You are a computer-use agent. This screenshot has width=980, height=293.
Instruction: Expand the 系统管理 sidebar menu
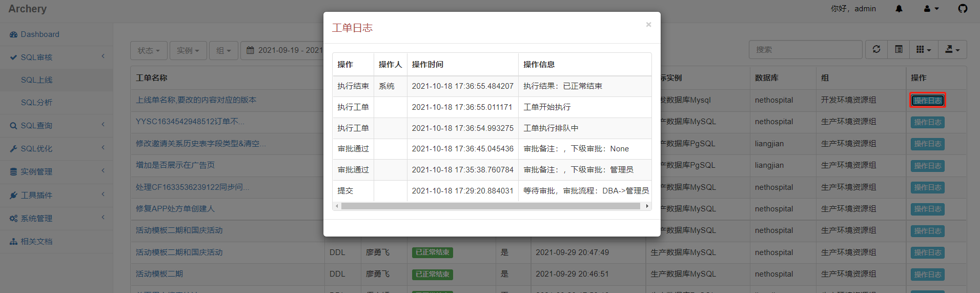click(37, 219)
